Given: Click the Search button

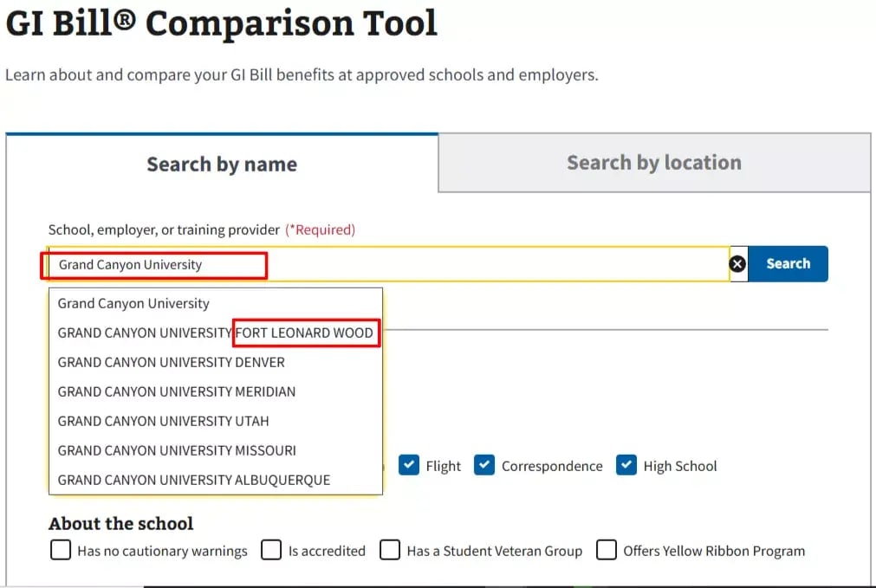Looking at the screenshot, I should point(788,263).
